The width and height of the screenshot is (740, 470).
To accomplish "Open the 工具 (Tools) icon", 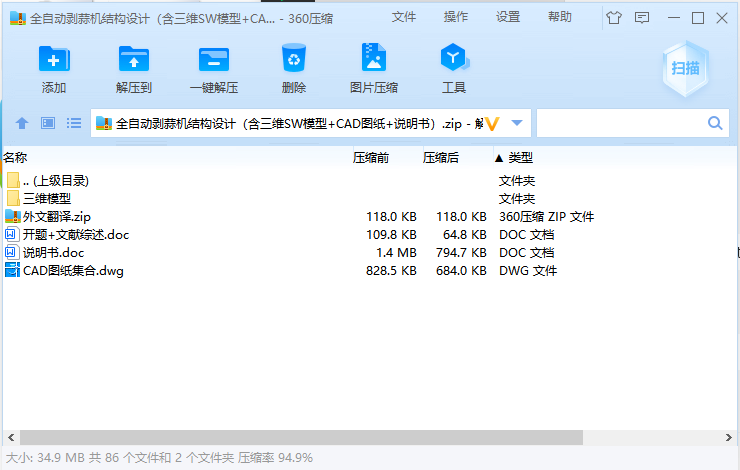I will 454,58.
